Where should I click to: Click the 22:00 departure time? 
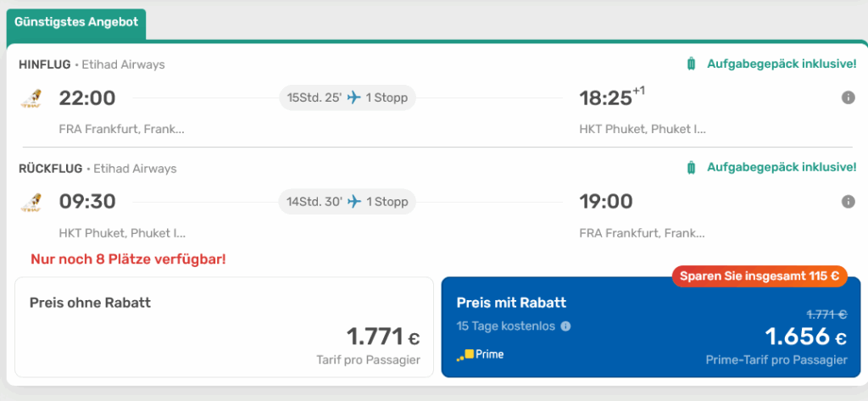[x=87, y=98]
